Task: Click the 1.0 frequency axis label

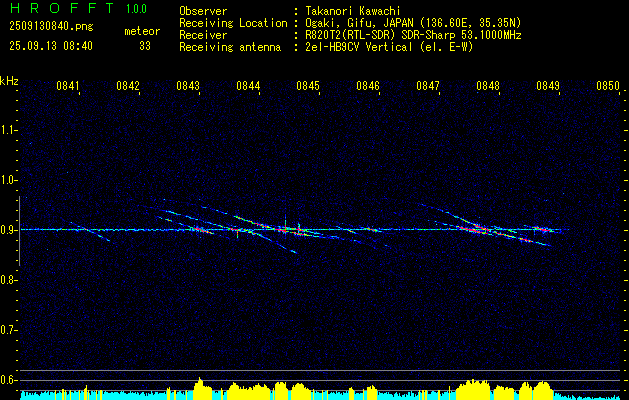Action: [x=8, y=181]
